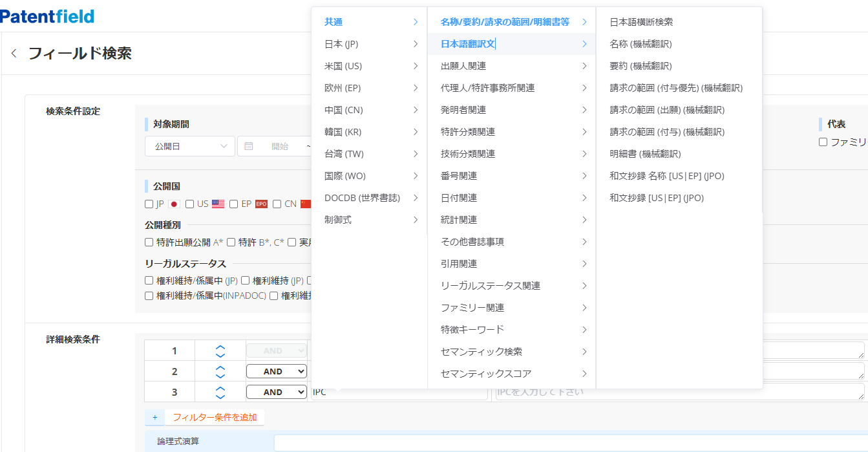
Task: Choose 日本語横断検索 from the submenu
Action: [x=641, y=22]
